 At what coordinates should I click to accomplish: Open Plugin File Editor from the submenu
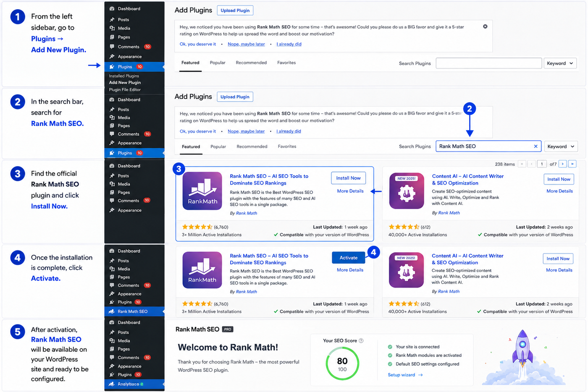pos(125,90)
